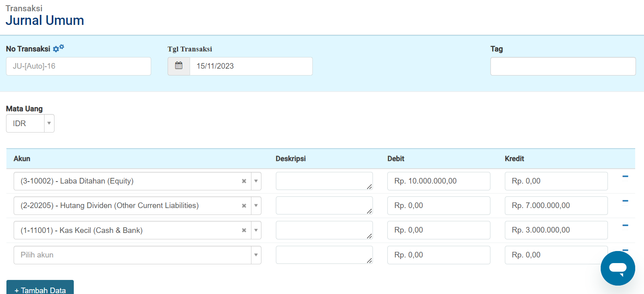The width and height of the screenshot is (644, 294).
Task: Click the Tambah Data button
Action: (40, 288)
